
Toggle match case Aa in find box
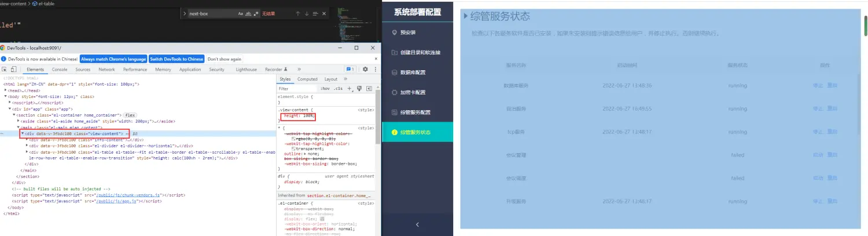click(241, 13)
